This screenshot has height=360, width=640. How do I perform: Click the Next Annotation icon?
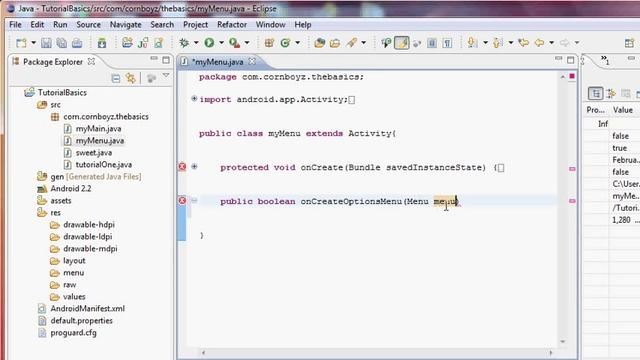coord(473,42)
